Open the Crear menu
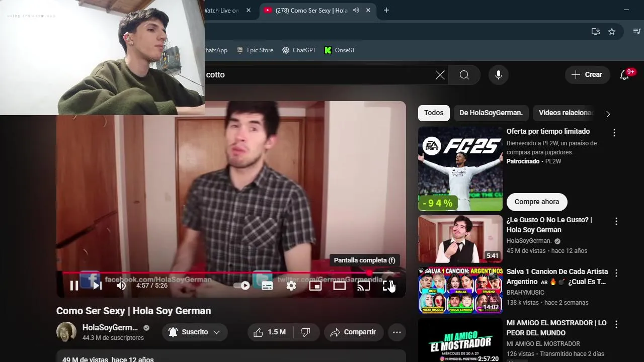Viewport: 644px width, 362px height. [x=587, y=75]
